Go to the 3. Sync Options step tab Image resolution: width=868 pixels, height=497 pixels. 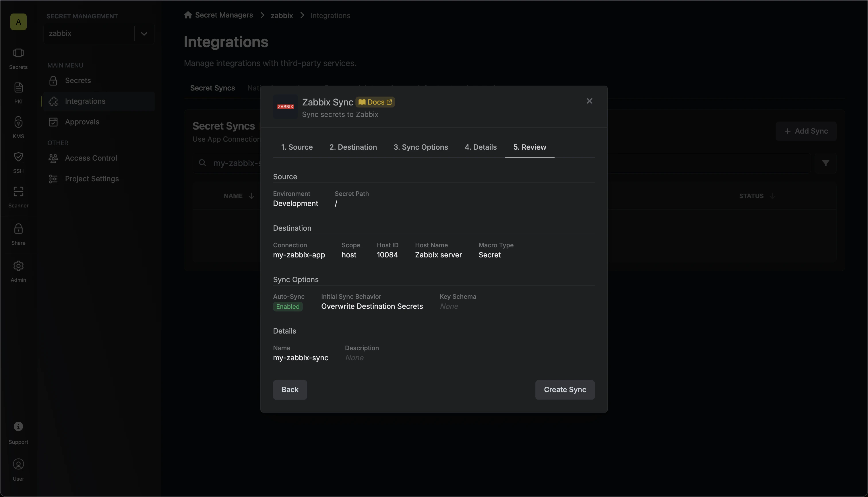pos(421,147)
